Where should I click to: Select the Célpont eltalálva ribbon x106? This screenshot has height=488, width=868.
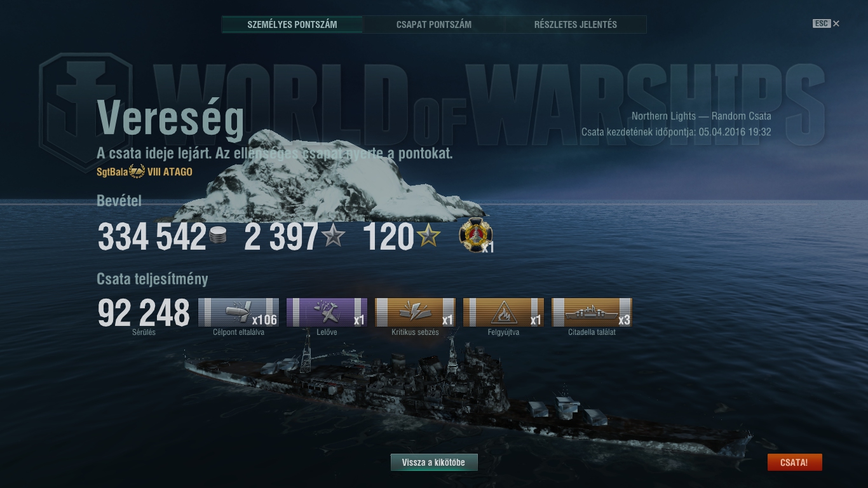point(238,312)
